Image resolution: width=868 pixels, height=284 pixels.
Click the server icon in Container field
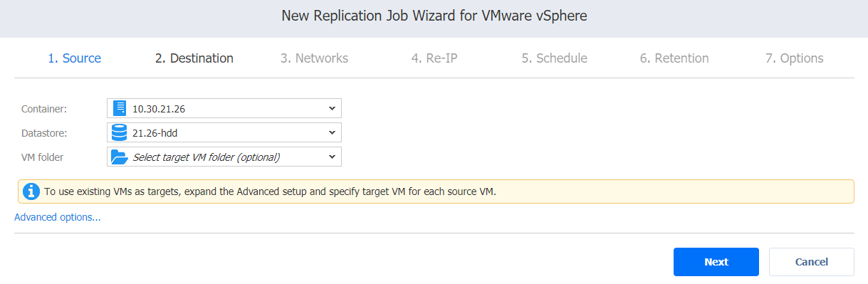click(x=120, y=108)
